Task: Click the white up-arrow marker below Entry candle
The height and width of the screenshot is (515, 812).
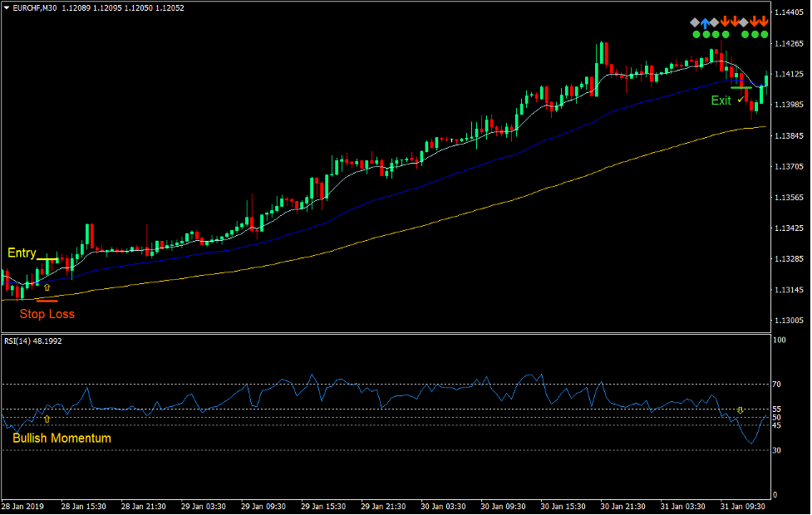Action: point(47,287)
